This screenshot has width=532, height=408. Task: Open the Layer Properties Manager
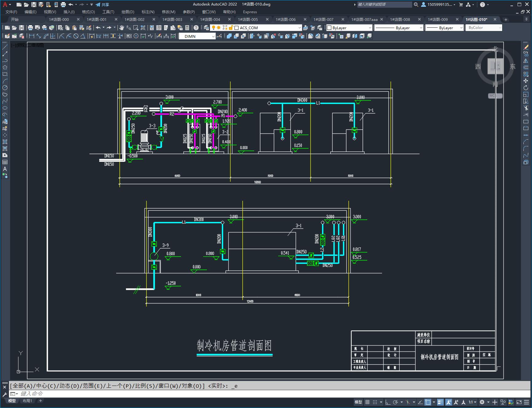click(206, 28)
